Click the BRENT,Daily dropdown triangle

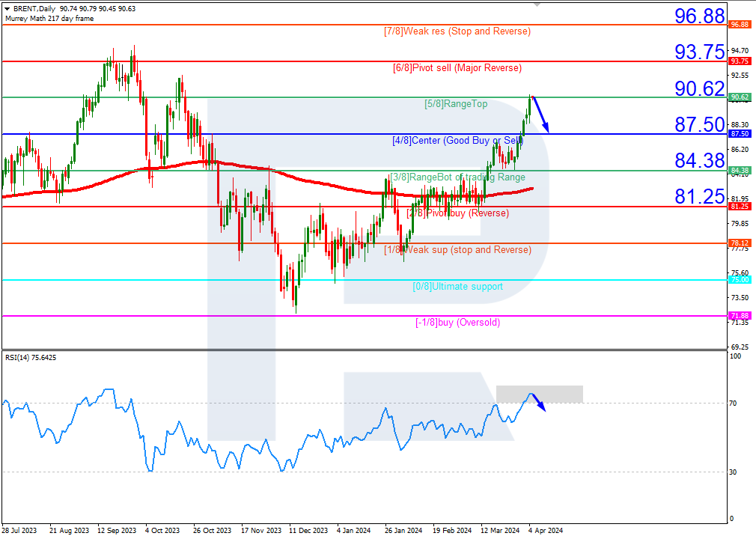(7, 9)
